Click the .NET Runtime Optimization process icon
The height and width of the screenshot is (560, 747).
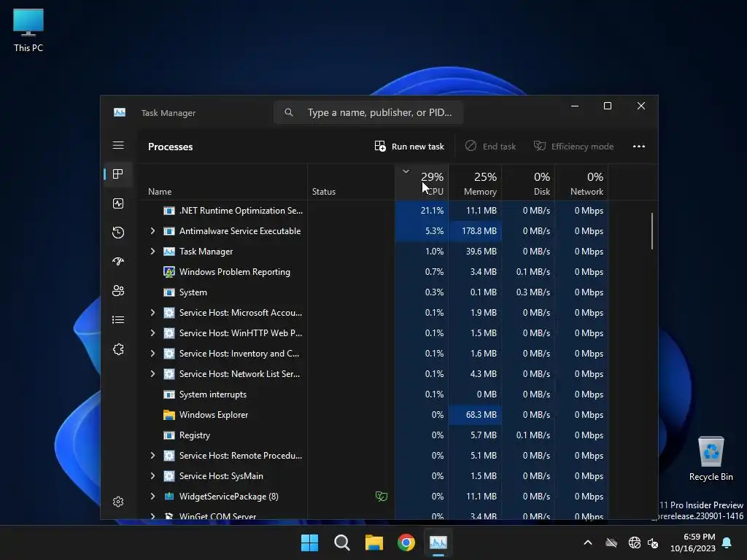169,211
